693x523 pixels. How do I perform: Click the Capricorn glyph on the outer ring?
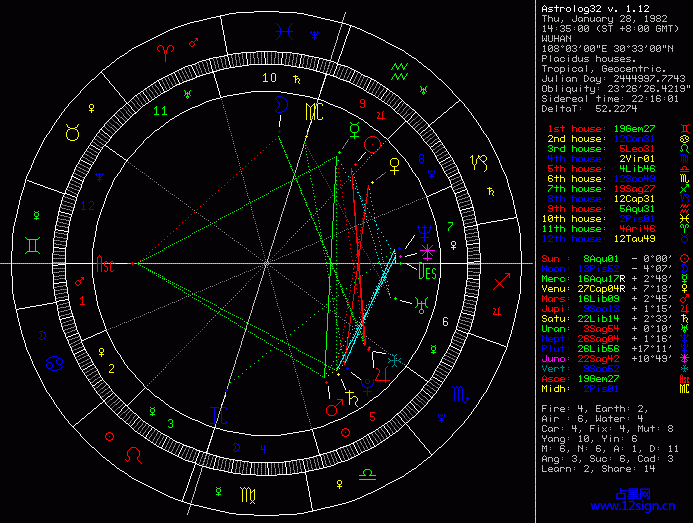(481, 160)
